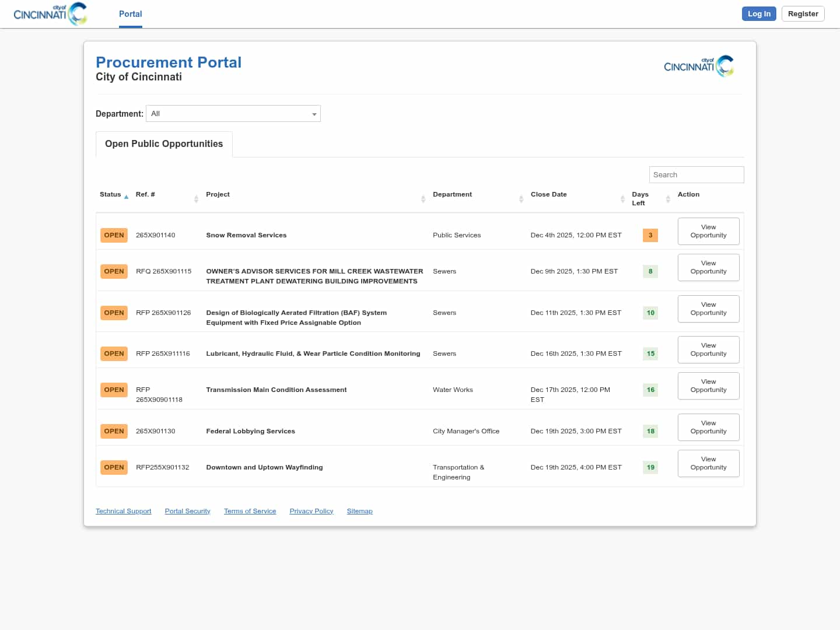Select the Portal navigation tab
Image resolution: width=840 pixels, height=630 pixels.
click(x=130, y=14)
